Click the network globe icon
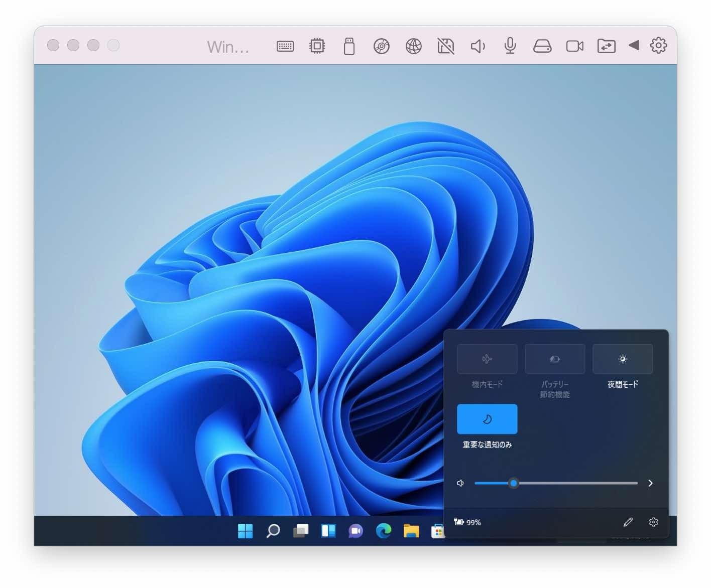The height and width of the screenshot is (588, 711). tap(413, 46)
